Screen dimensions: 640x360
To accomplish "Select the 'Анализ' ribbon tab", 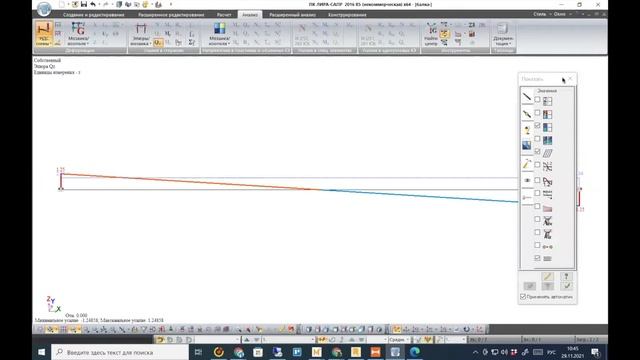I will [x=250, y=15].
